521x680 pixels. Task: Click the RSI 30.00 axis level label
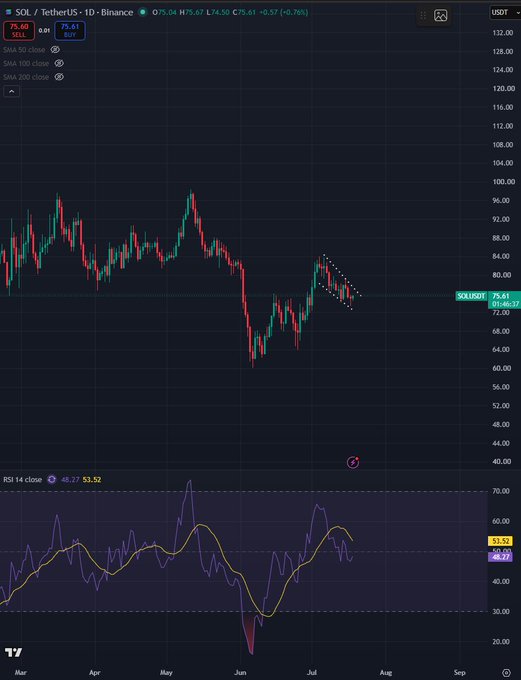coord(501,611)
